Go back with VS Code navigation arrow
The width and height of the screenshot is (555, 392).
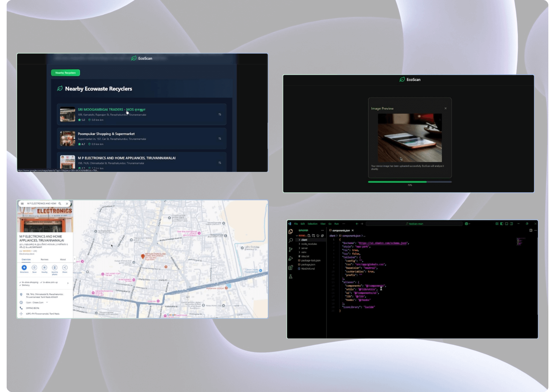tap(357, 224)
